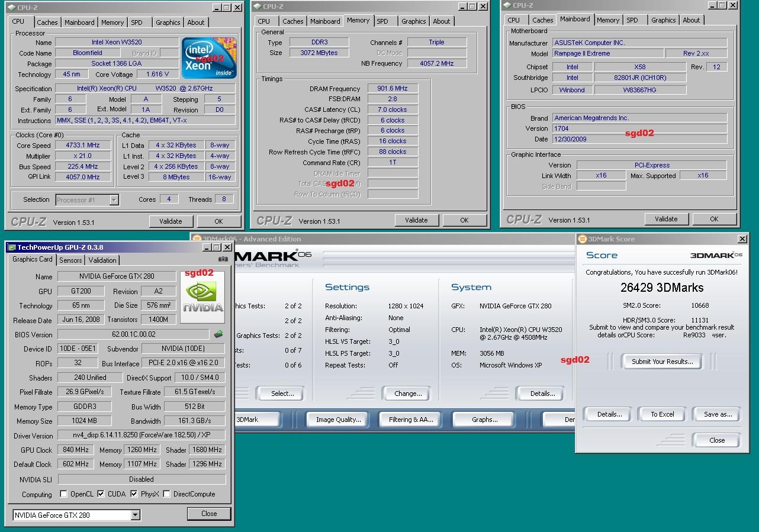Click the 26429 3DMarks score text
The width and height of the screenshot is (759, 532).
662,288
